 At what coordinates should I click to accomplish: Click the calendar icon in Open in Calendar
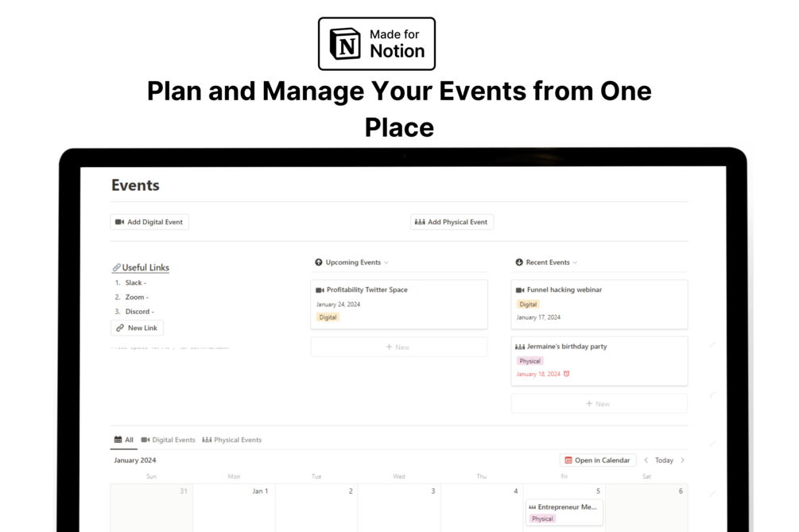[568, 460]
